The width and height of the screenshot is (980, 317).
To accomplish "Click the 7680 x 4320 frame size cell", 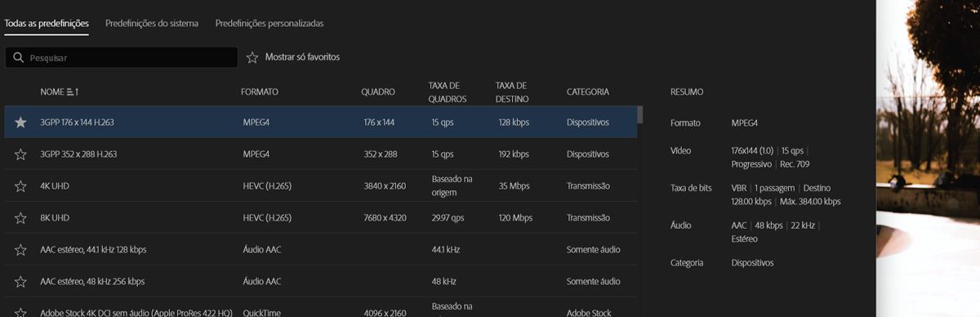I will 384,217.
